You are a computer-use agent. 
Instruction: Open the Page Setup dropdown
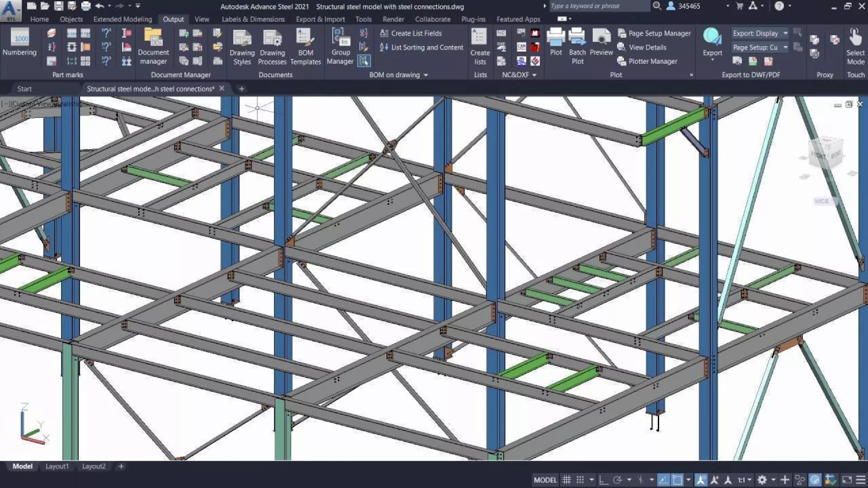[x=785, y=47]
